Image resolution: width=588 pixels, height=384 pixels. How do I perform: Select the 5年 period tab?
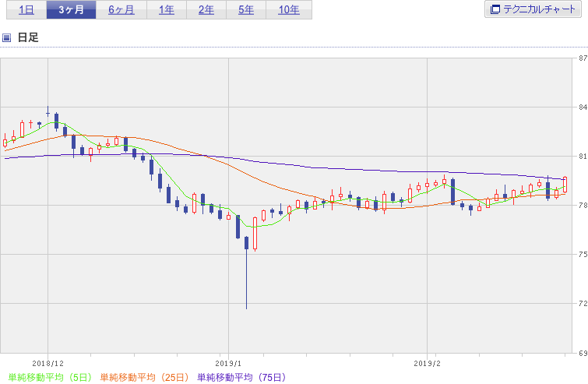click(x=246, y=10)
